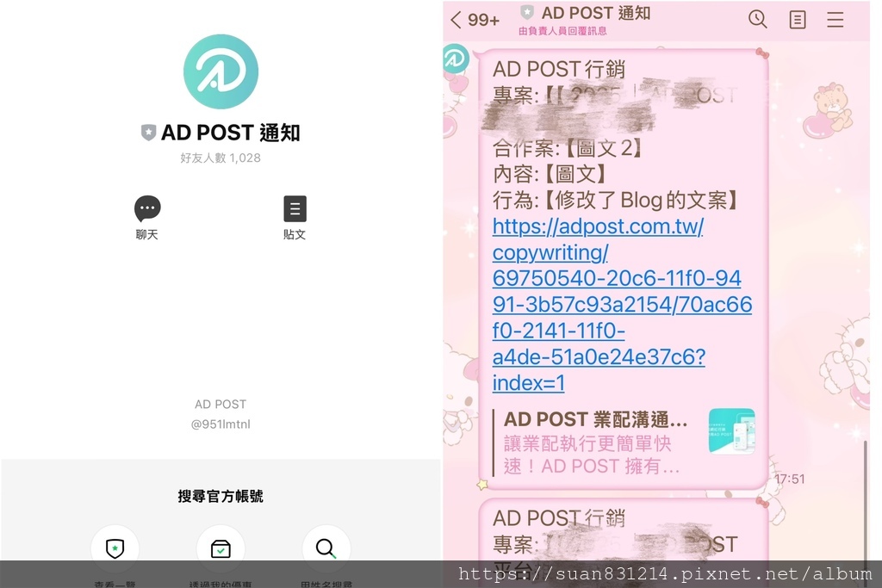
Task: Tap the coupon wallet icon under 搜尋官方帳號
Action: (220, 548)
